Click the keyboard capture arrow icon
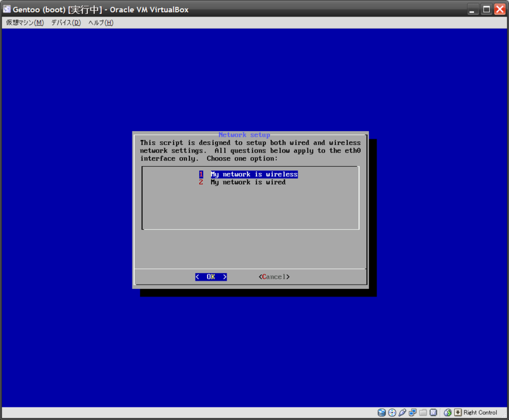The width and height of the screenshot is (509, 420). coord(458,412)
